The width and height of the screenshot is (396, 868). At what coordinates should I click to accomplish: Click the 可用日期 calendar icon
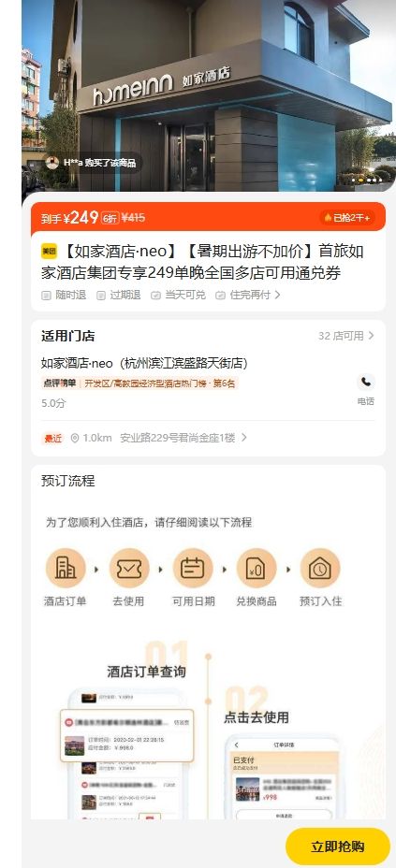coord(193,568)
